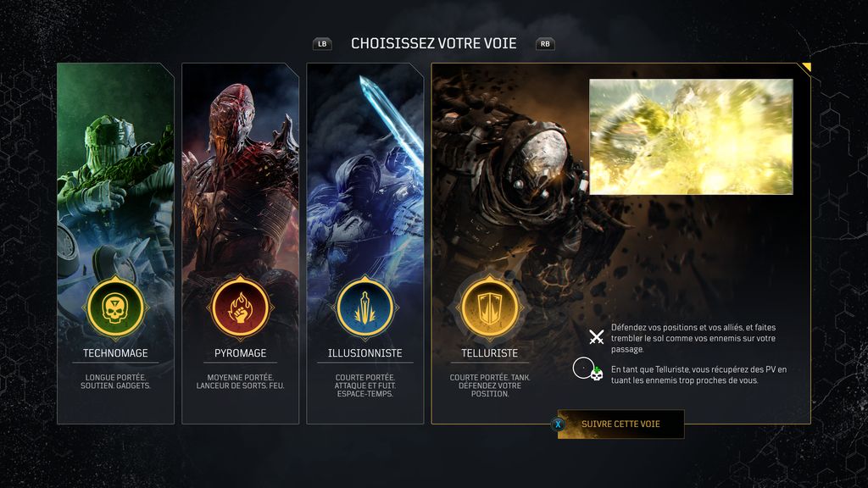The height and width of the screenshot is (488, 868).
Task: Select the Technomage skull emblem
Action: coord(115,308)
